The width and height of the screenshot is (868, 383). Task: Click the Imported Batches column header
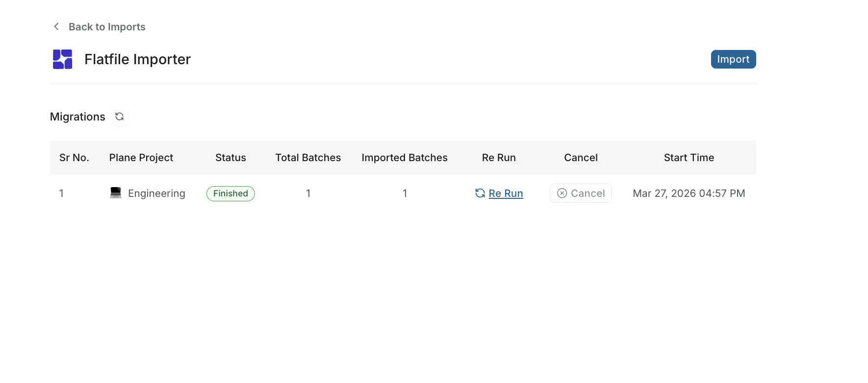point(405,158)
